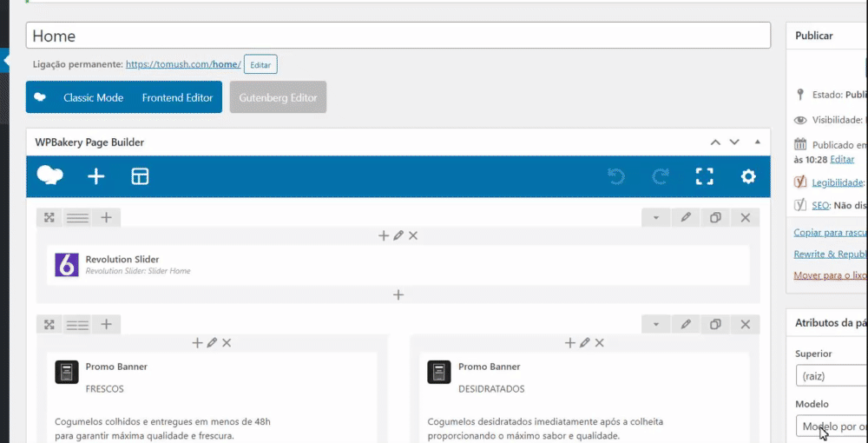This screenshot has width=868, height=443.
Task: Delete the Promo Banner row
Action: (745, 325)
